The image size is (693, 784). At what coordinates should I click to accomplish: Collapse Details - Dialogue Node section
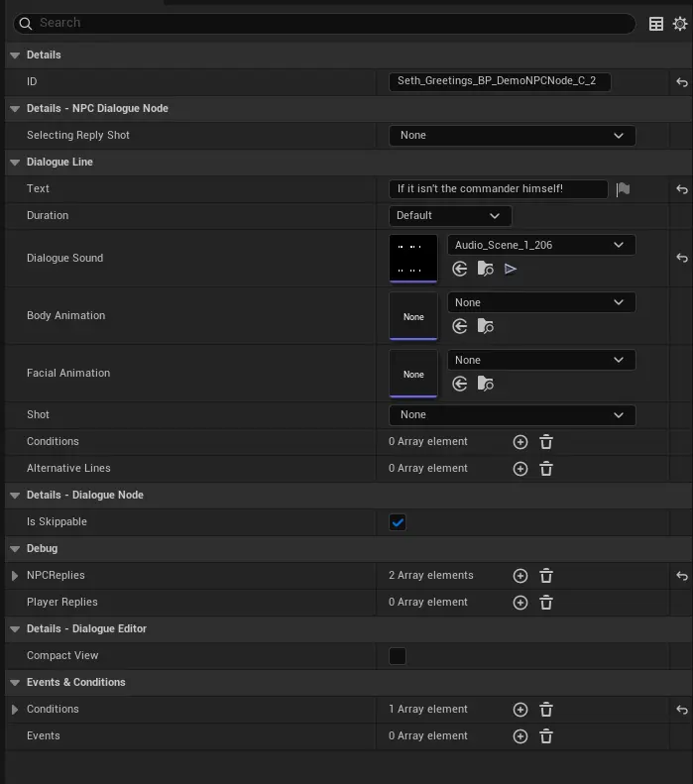(x=15, y=496)
